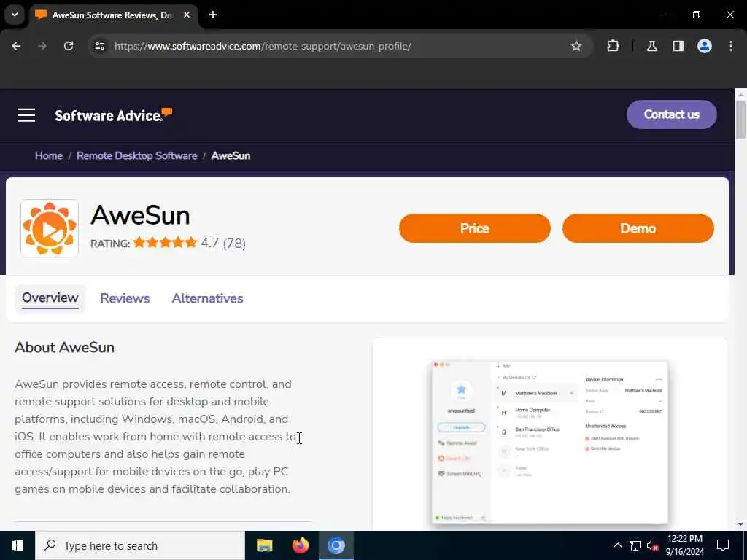
Task: Open a new browser tab with plus
Action: pos(213,15)
